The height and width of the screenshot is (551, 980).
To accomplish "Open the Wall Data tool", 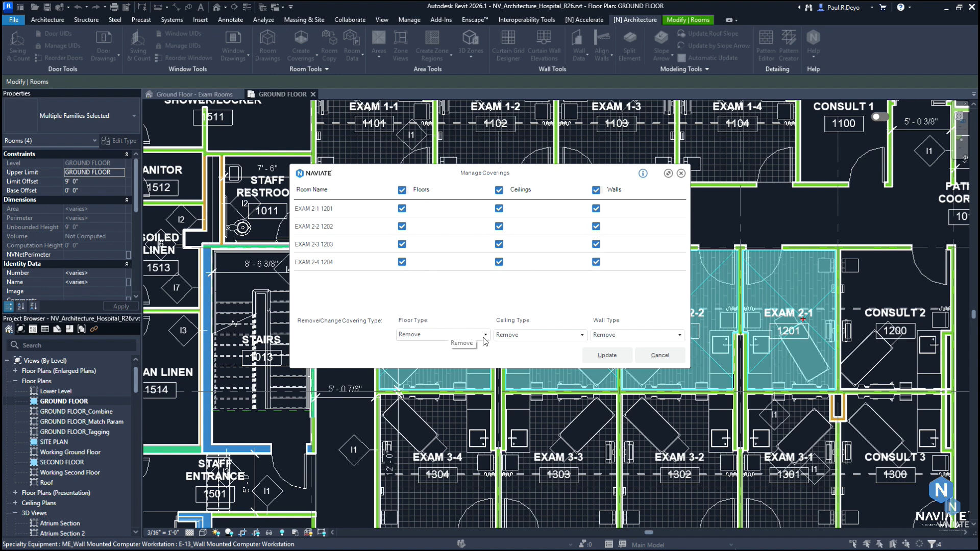I will (577, 46).
